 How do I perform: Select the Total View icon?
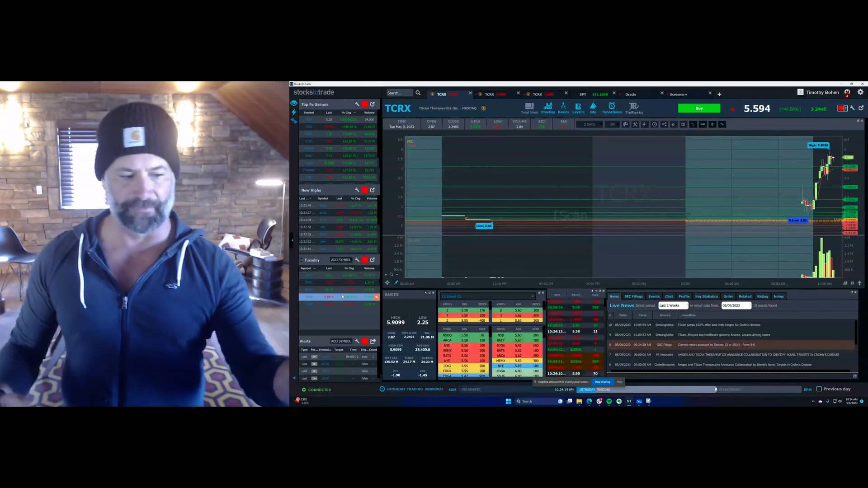pos(529,108)
